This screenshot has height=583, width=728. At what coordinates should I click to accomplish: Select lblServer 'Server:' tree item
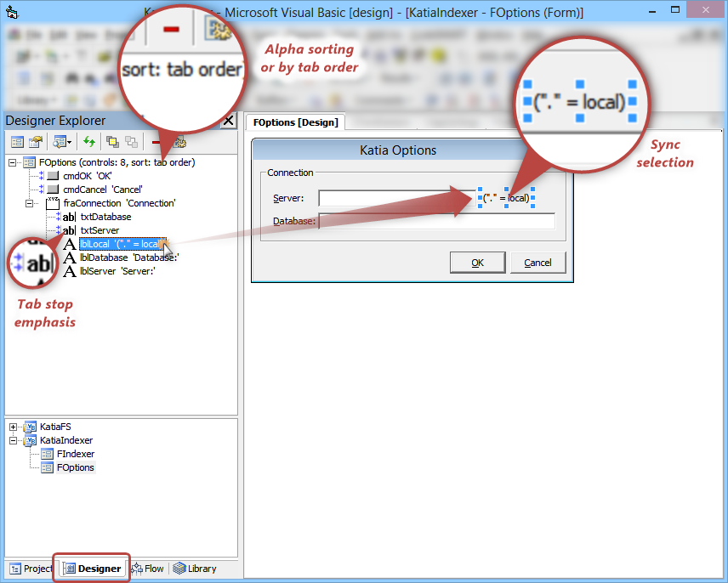[x=117, y=271]
